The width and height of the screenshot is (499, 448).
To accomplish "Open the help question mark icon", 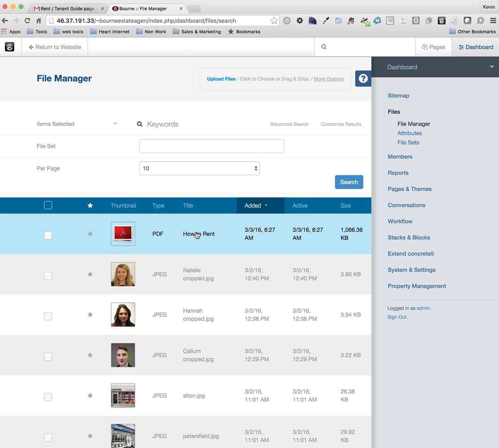I will pos(363,78).
